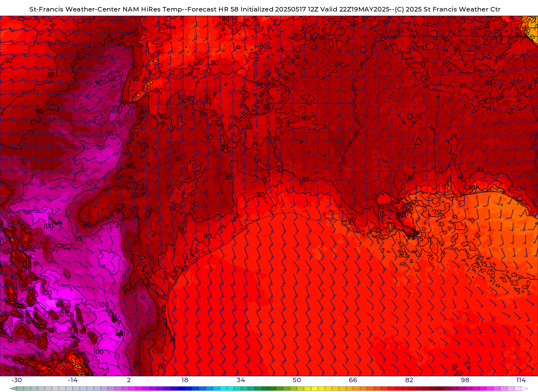The image size is (538, 392).
Task: Click the "50" label on the temperature scale
Action: pos(297,380)
